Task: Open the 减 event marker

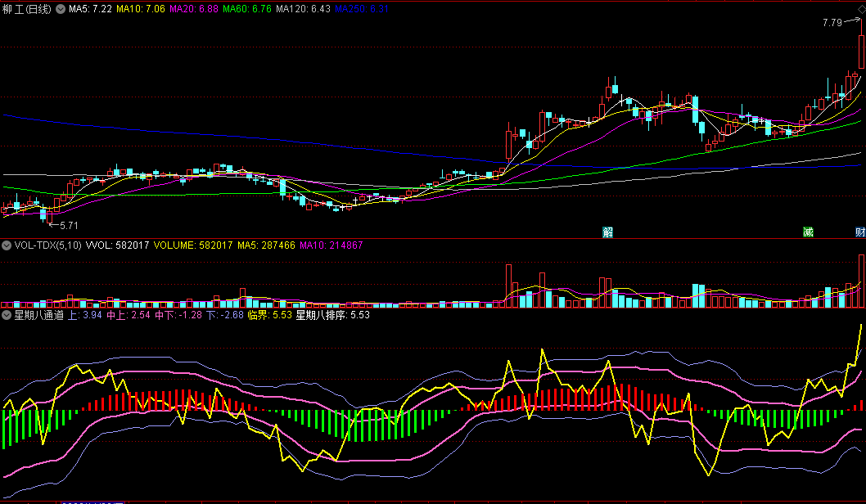Action: [x=808, y=232]
